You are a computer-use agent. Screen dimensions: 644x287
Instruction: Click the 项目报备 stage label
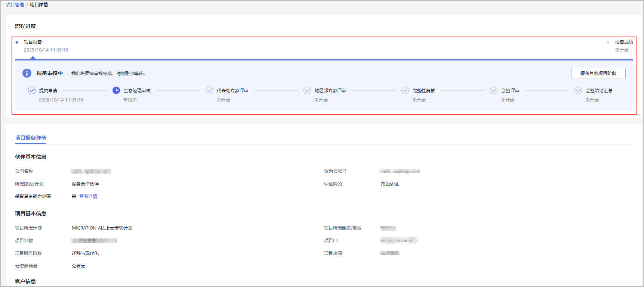[33, 42]
